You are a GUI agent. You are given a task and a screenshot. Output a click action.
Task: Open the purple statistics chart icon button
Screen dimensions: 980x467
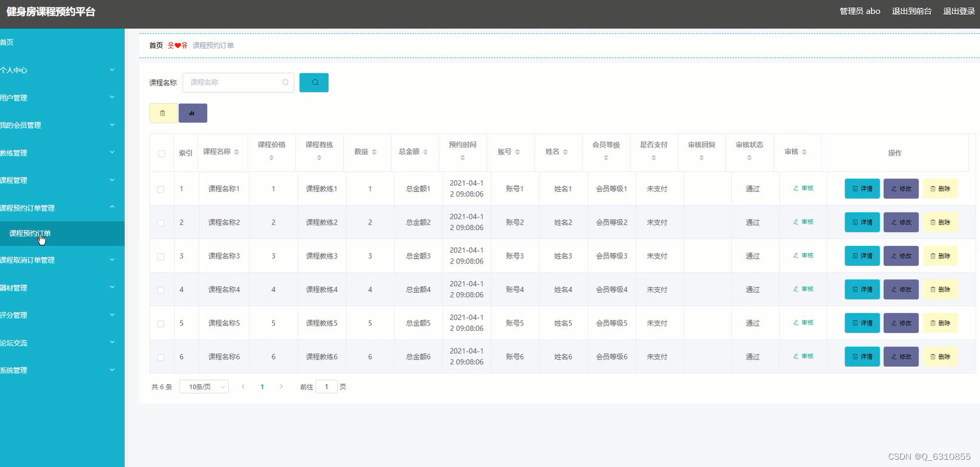[x=193, y=113]
